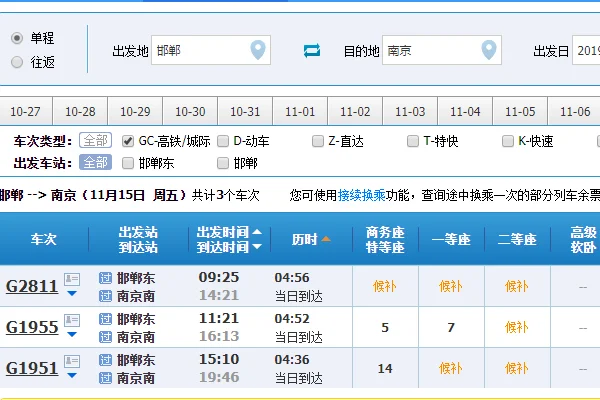This screenshot has width=600, height=400.
Task: Open train number G1955 link
Action: [32, 327]
